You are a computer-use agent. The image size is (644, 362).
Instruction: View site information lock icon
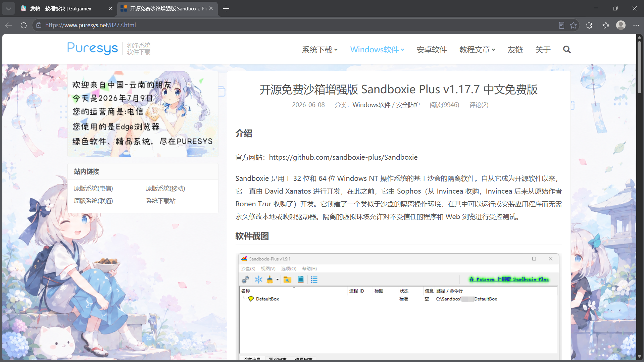coord(39,25)
